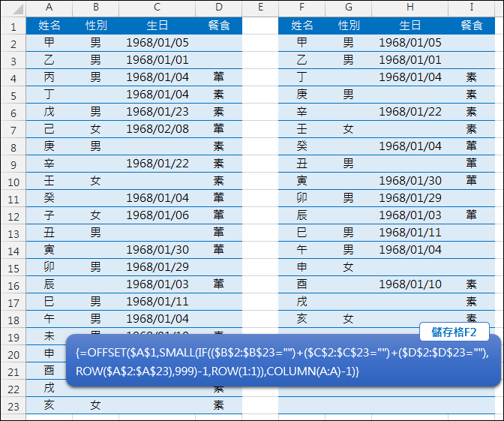Select cell A11 containing 癸
504x421 pixels.
(49, 198)
